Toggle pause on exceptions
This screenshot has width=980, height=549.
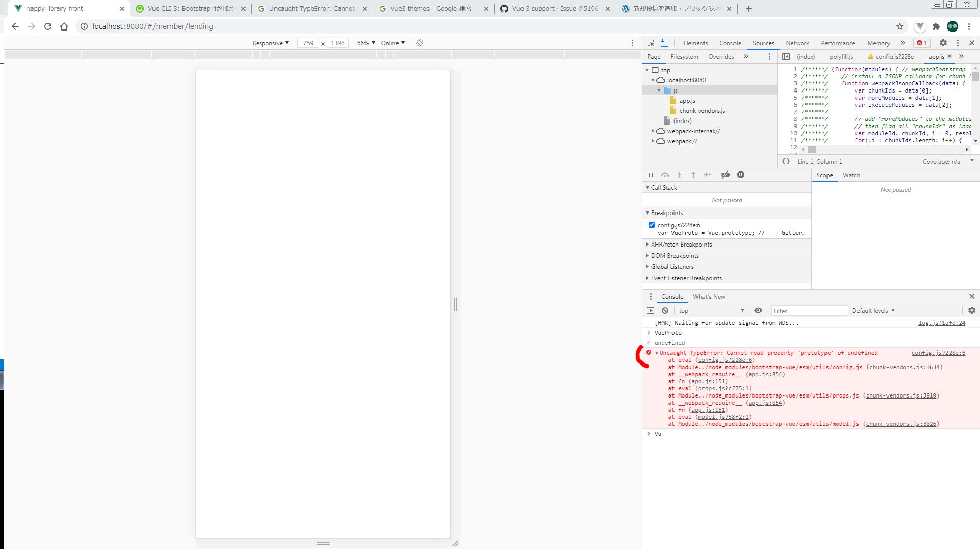[741, 175]
